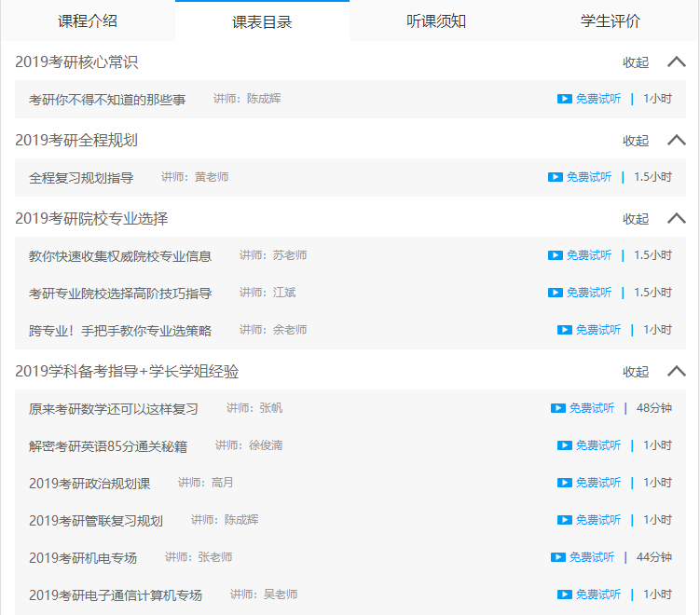This screenshot has width=700, height=615.
Task: Open the 学生评价 tab
Action: pyautogui.click(x=611, y=20)
